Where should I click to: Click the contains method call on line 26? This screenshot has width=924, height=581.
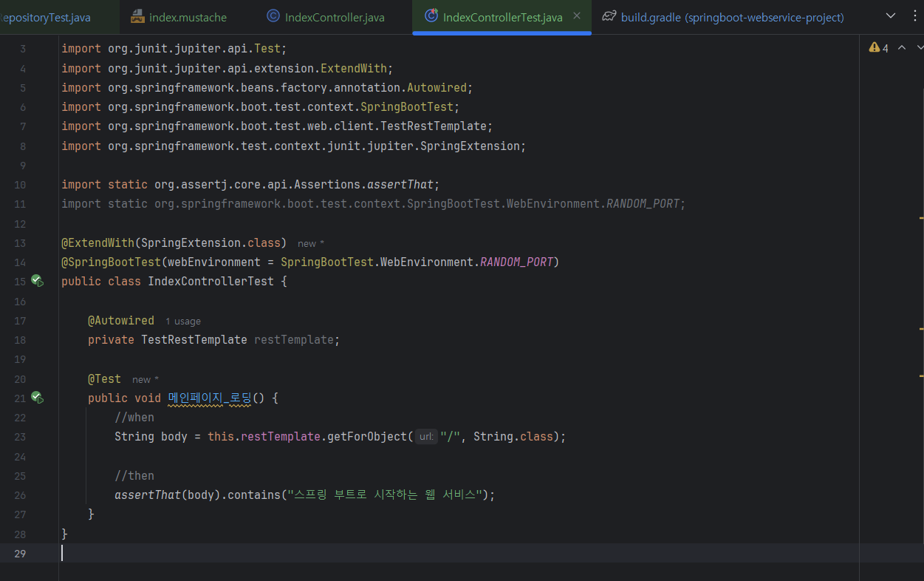click(x=254, y=495)
